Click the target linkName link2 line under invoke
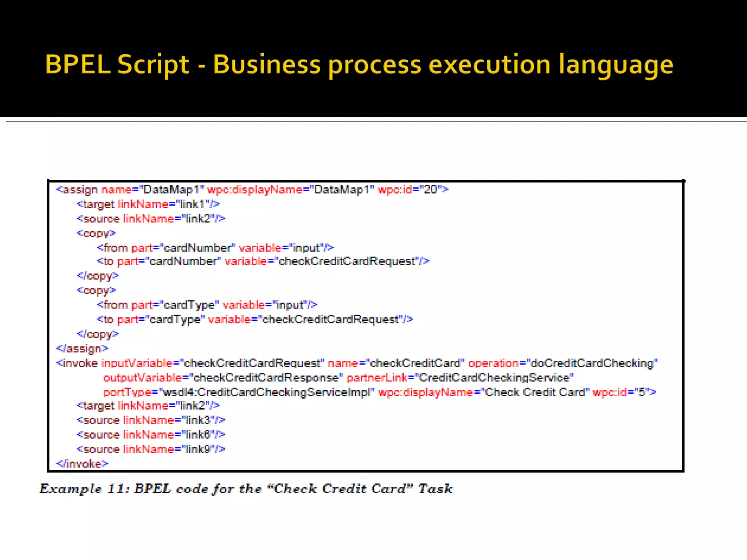 148,406
